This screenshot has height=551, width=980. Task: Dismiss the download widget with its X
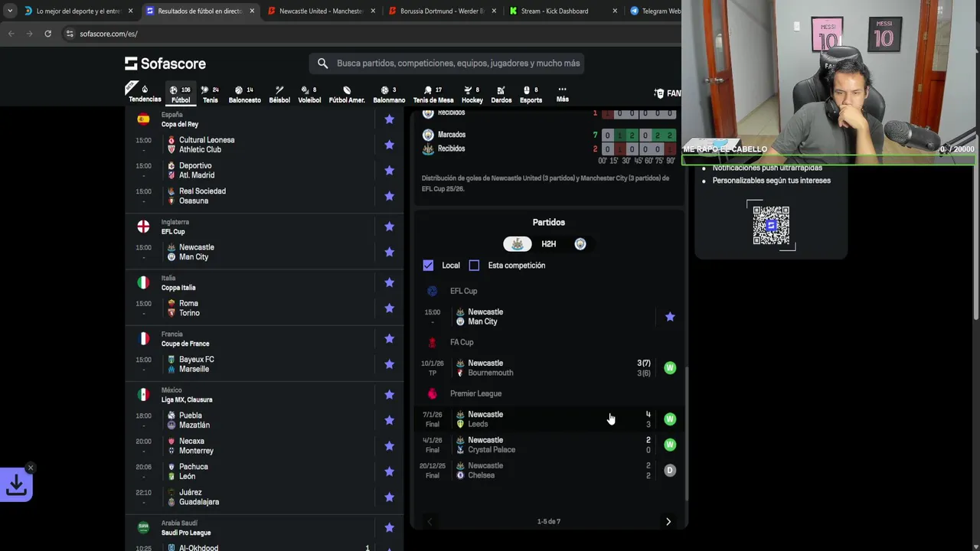31,468
